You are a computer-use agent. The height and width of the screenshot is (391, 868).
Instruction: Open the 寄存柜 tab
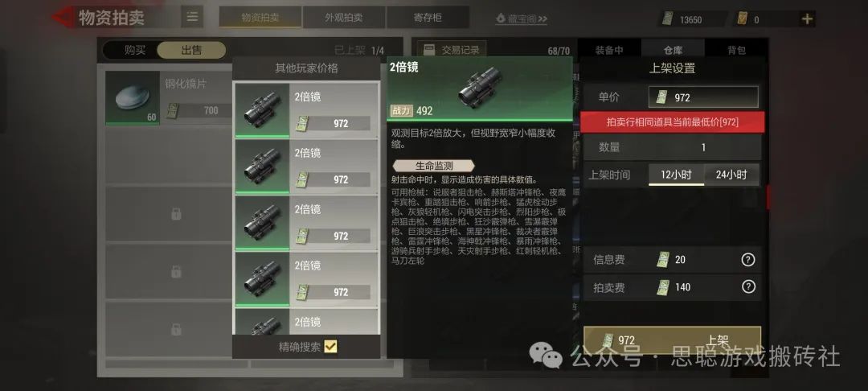tap(428, 17)
